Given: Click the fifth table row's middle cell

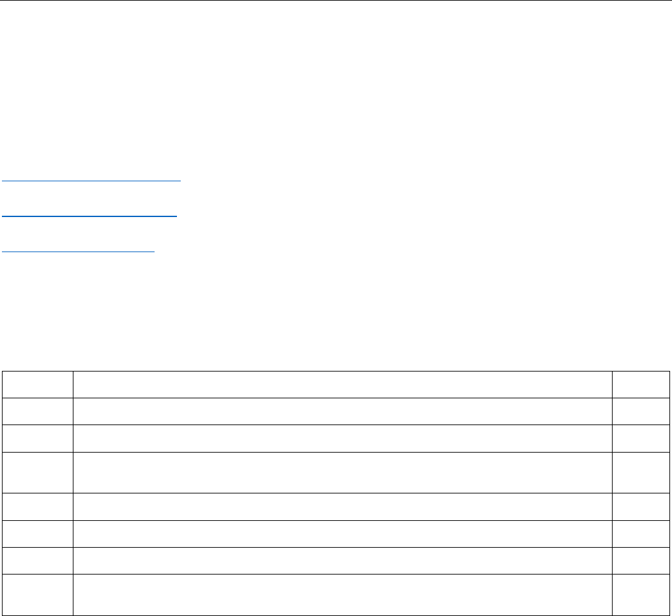Looking at the screenshot, I should (342, 507).
